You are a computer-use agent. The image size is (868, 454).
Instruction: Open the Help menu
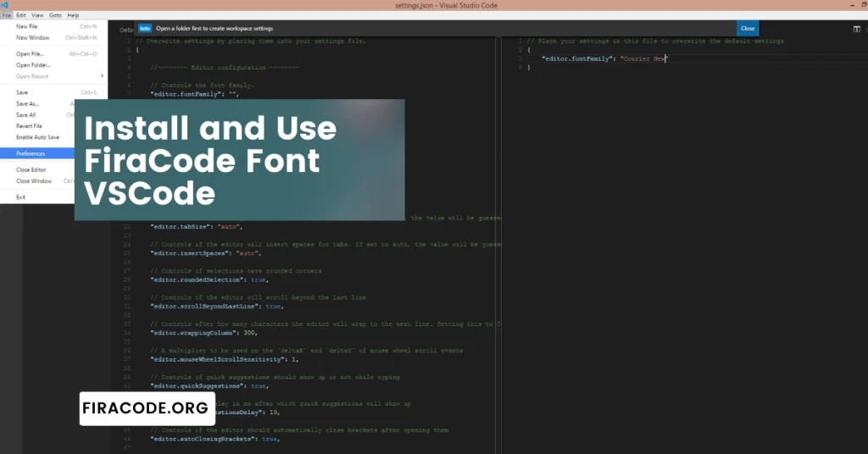coord(73,15)
